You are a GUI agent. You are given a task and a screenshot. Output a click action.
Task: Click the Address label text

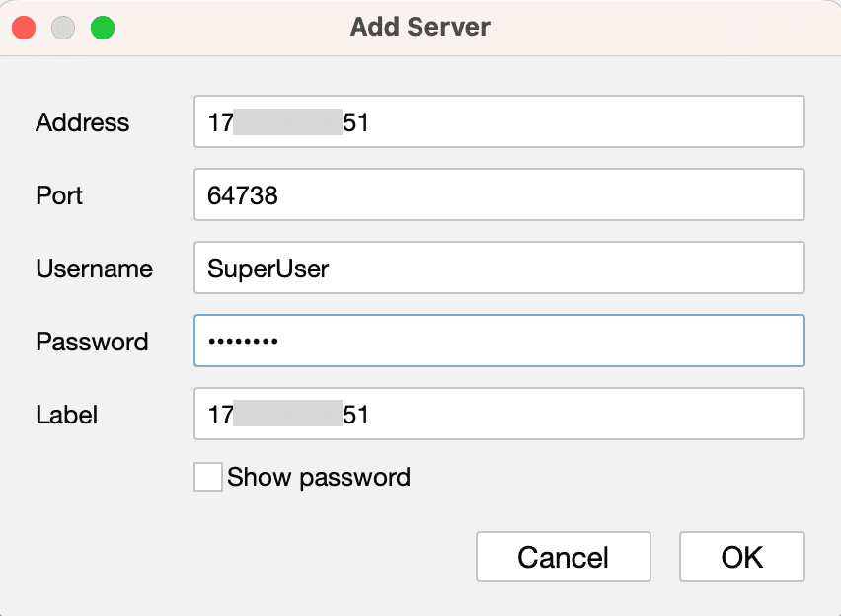(x=82, y=122)
